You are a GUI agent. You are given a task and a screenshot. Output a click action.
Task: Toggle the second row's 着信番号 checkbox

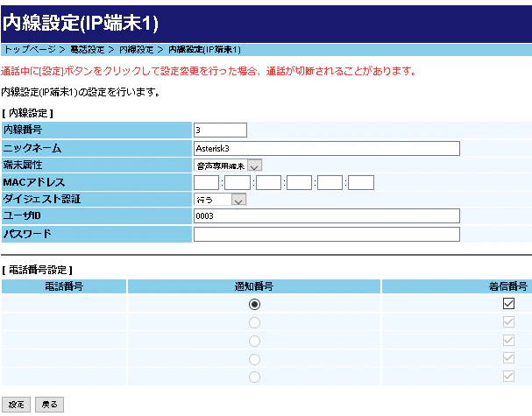coord(508,321)
